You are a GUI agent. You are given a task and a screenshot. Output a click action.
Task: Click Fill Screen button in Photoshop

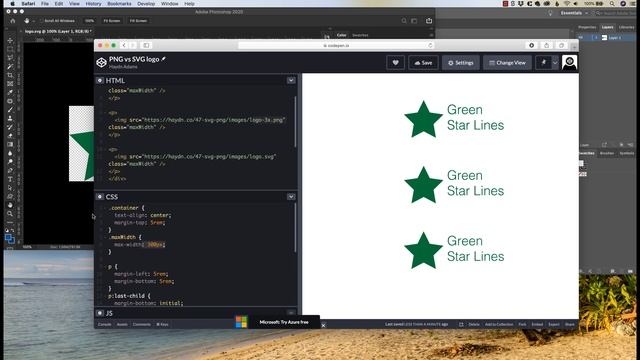click(x=138, y=21)
